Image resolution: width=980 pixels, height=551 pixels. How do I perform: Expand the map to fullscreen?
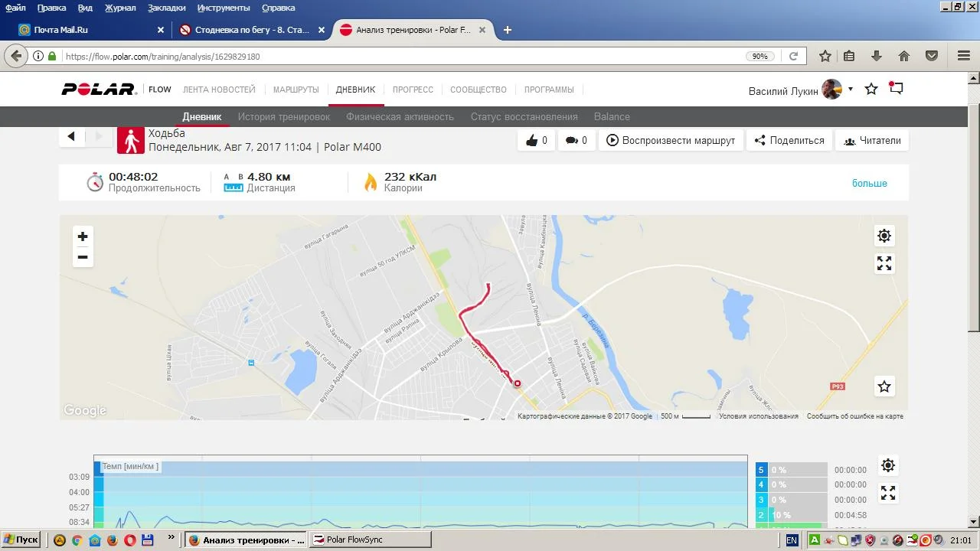pyautogui.click(x=884, y=263)
